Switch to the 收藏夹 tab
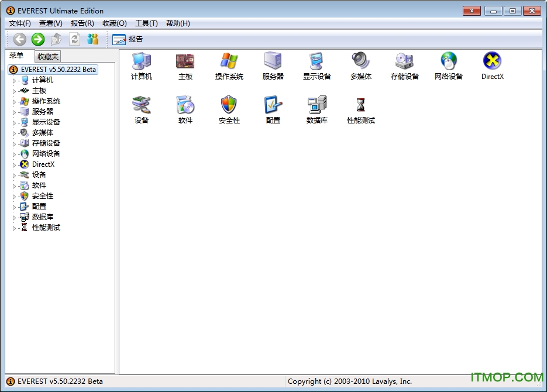Screen dimensions: 547x392 48,57
